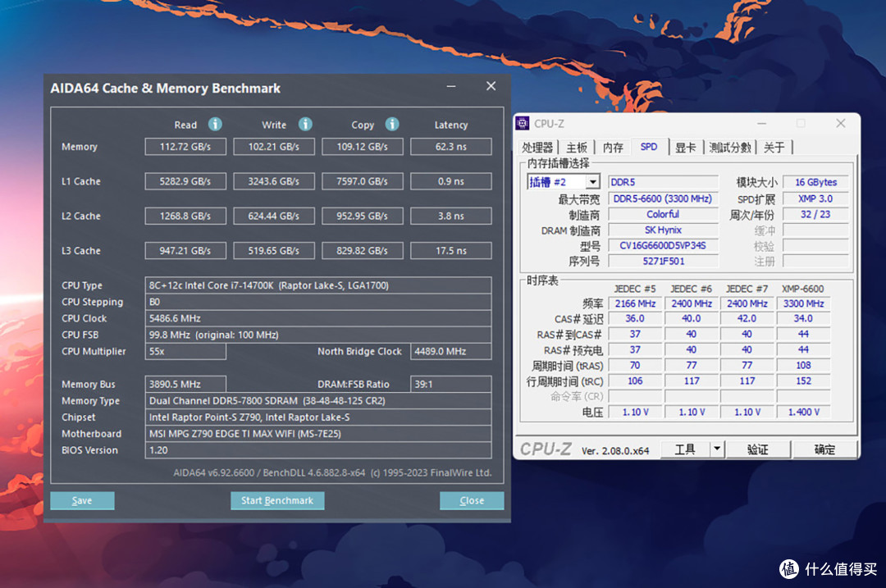886x588 pixels.
Task: Click the L1 Cache Read value 5282.9 GB/s
Action: pyautogui.click(x=185, y=181)
